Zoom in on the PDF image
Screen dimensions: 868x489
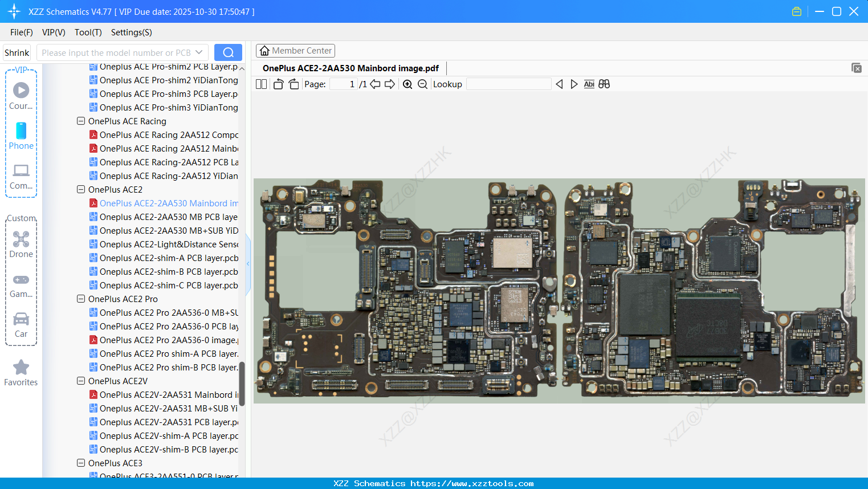pyautogui.click(x=407, y=84)
